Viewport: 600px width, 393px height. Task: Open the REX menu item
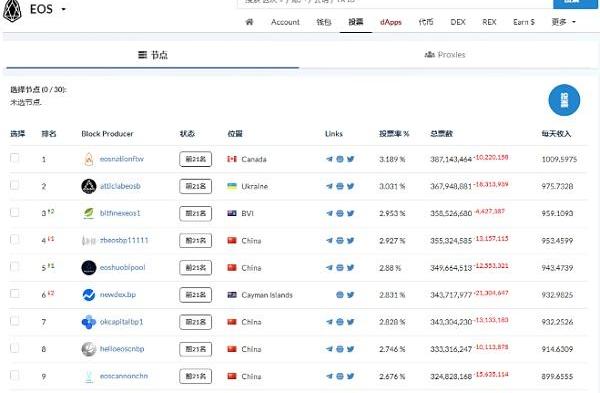pyautogui.click(x=489, y=22)
